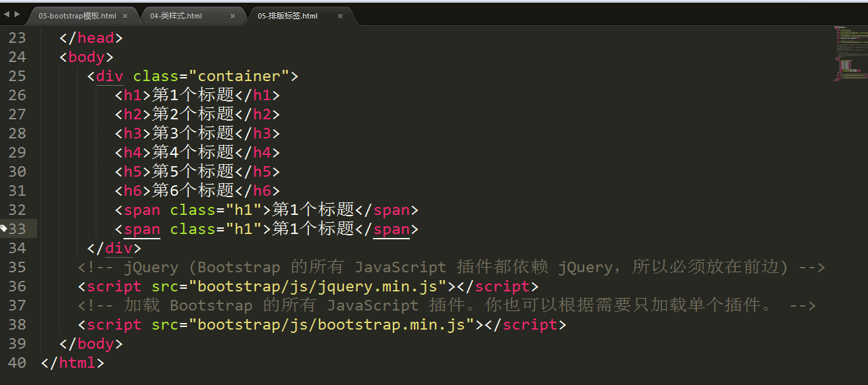The image size is (868, 385).
Task: Click the minimap code preview
Action: 850,53
